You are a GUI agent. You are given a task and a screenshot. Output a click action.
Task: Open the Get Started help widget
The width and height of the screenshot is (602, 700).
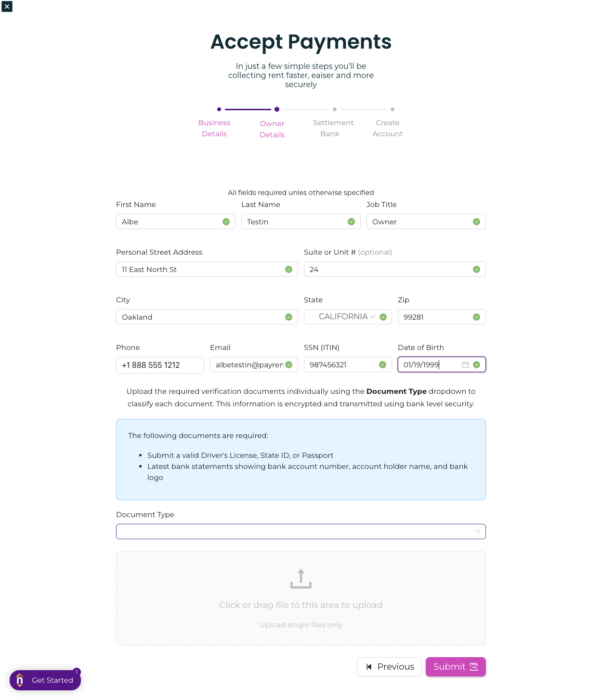[45, 680]
